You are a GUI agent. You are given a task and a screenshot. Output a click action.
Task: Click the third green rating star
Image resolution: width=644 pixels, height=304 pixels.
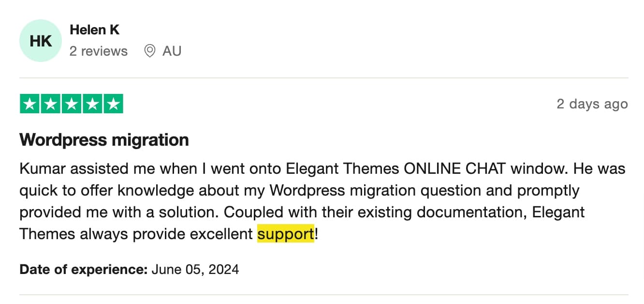72,104
